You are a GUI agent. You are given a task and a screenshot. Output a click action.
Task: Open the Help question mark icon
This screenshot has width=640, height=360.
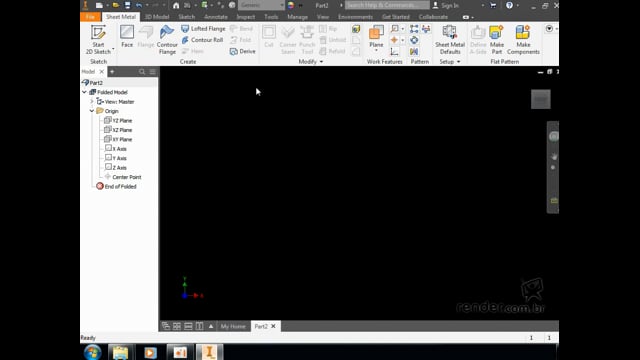pyautogui.click(x=509, y=5)
